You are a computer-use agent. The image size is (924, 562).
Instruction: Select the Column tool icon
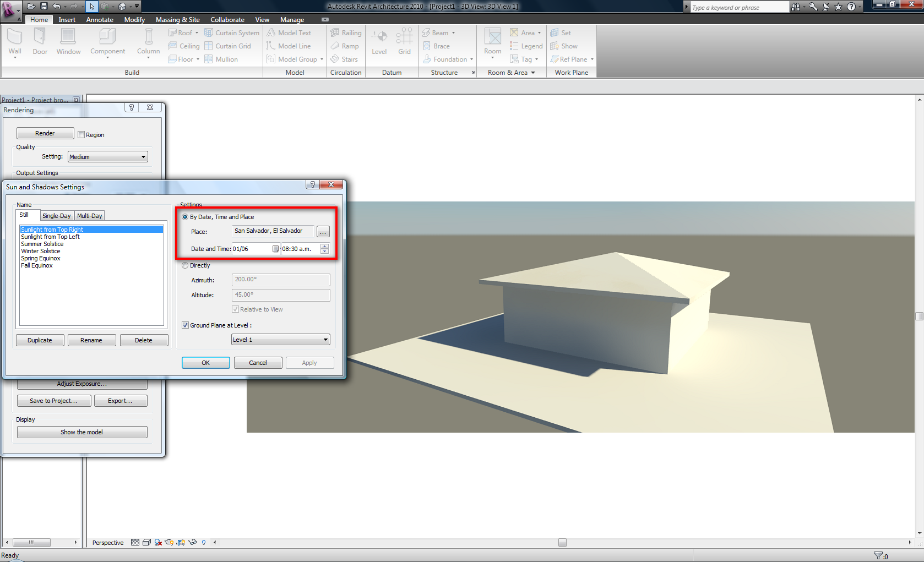149,37
